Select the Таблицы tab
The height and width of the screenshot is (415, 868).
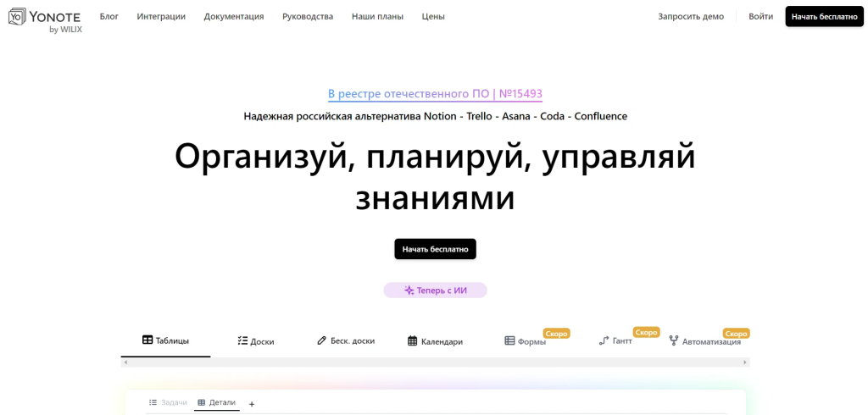pos(165,340)
